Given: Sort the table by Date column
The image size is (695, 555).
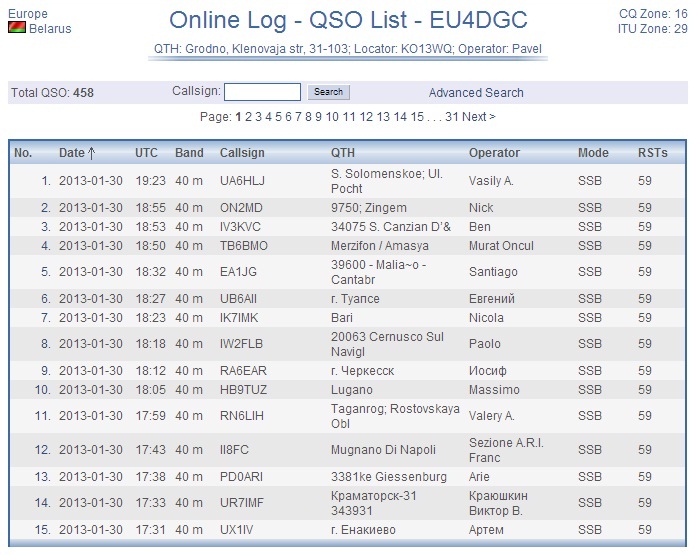Looking at the screenshot, I should [76, 153].
